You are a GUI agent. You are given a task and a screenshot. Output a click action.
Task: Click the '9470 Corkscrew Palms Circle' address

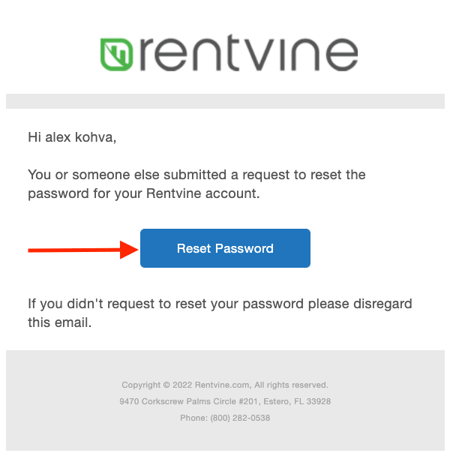click(x=189, y=401)
